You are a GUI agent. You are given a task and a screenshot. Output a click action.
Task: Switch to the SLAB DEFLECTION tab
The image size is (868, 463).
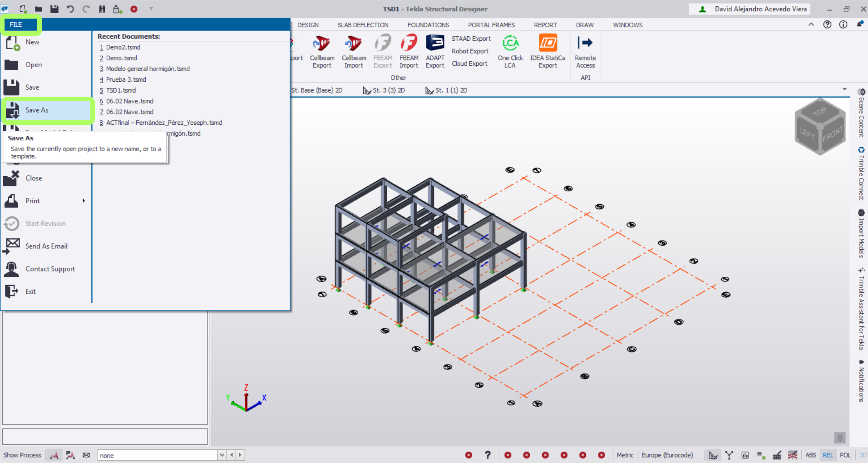363,25
